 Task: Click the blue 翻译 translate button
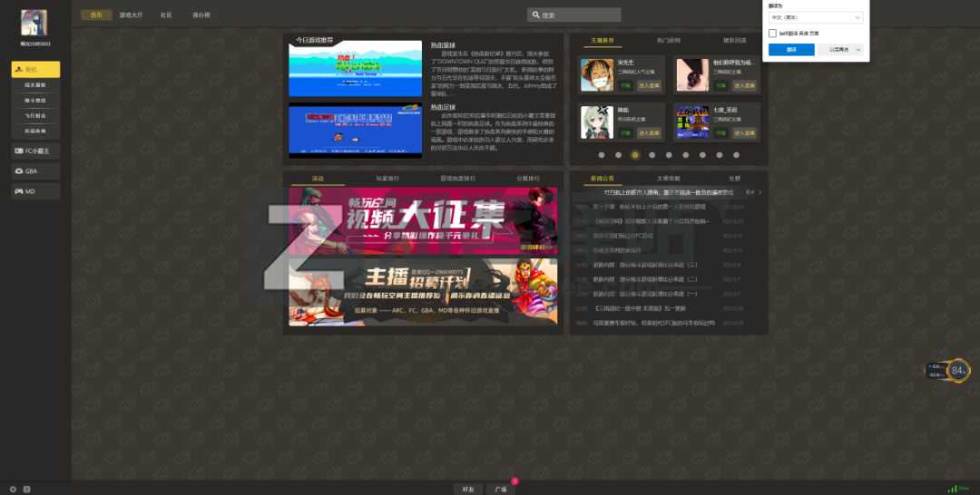[x=791, y=49]
